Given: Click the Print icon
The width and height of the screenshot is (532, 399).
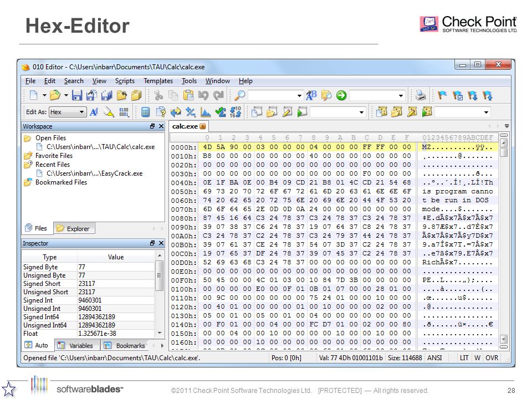Looking at the screenshot, I should pyautogui.click(x=421, y=95).
